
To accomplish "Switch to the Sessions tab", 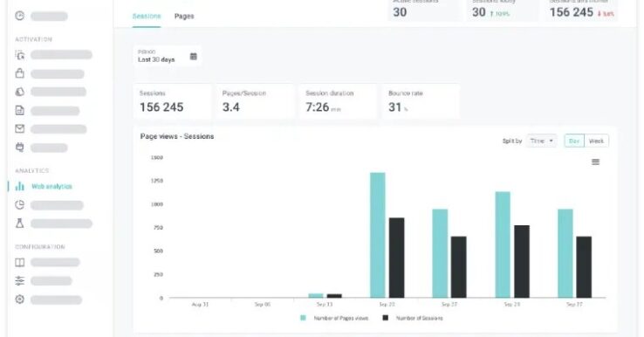I will [147, 16].
